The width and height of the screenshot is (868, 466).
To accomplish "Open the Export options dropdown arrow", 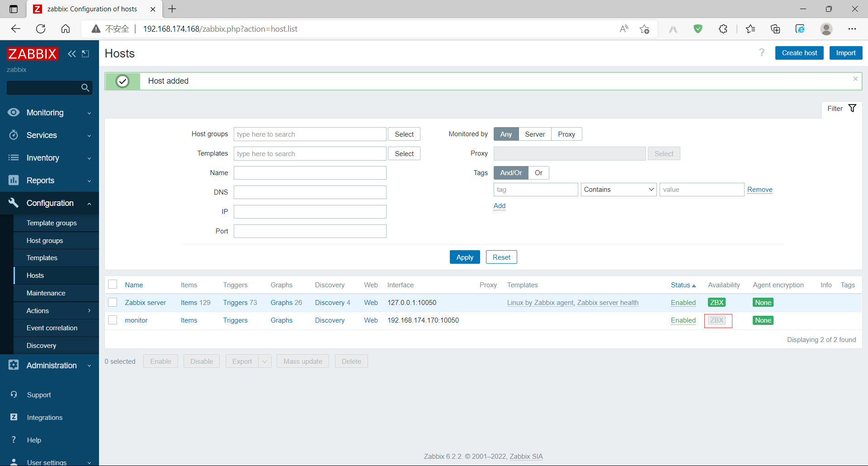I will pos(264,361).
